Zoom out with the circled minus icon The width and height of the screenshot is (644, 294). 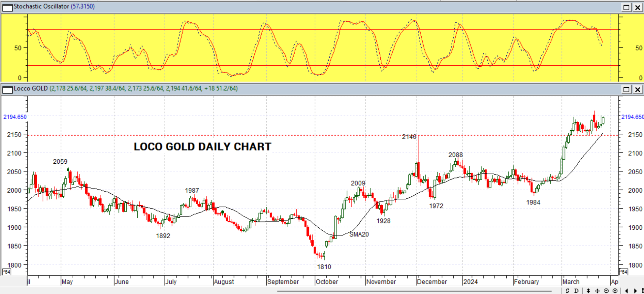point(606,291)
